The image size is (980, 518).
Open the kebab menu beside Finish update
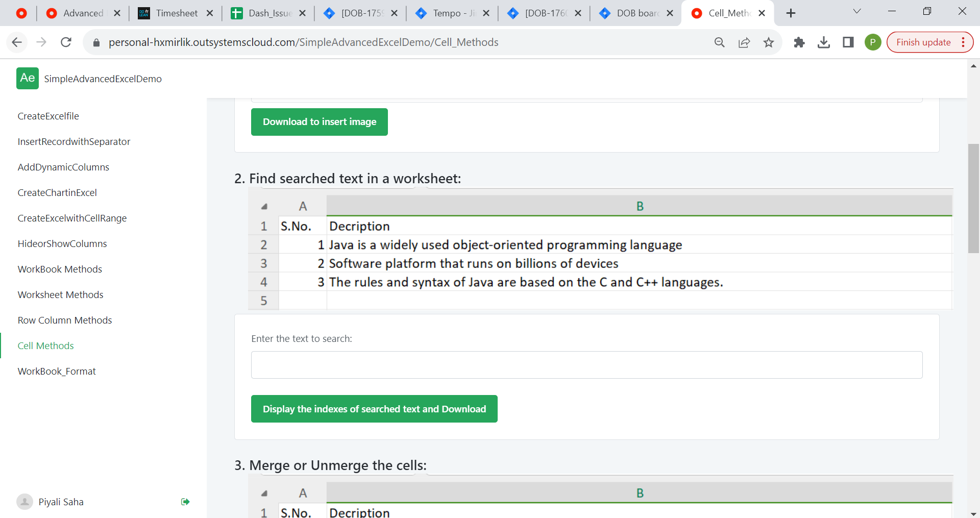point(963,42)
